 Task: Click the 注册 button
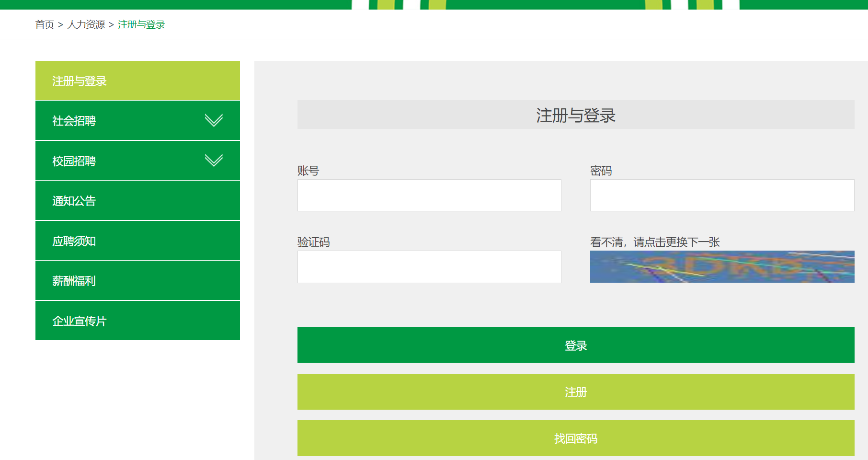point(576,391)
